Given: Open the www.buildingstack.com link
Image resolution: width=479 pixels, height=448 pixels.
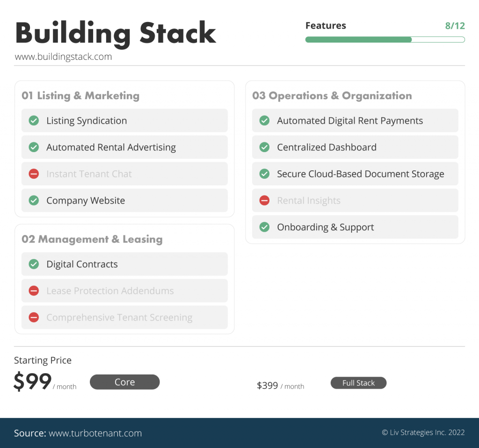Looking at the screenshot, I should 63,57.
